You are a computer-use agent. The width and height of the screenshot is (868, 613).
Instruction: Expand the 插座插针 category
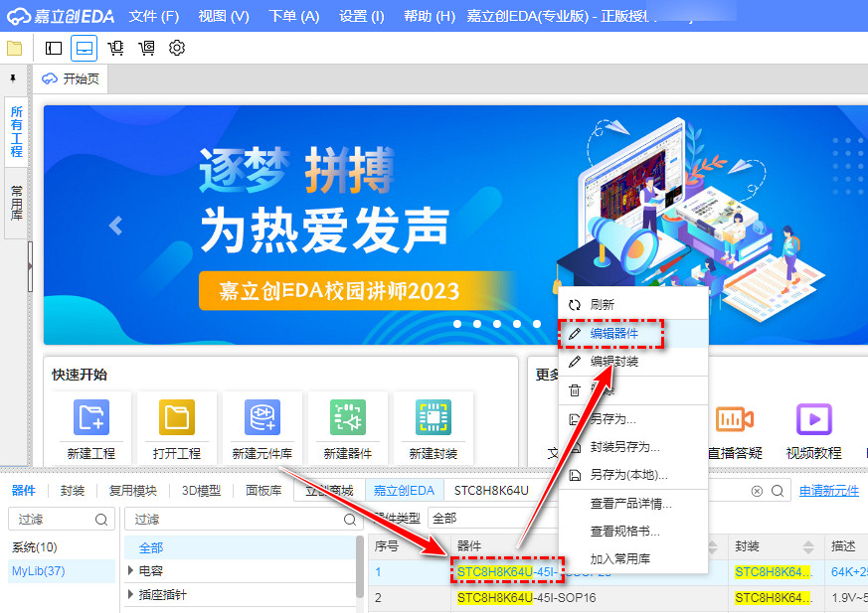click(x=130, y=594)
